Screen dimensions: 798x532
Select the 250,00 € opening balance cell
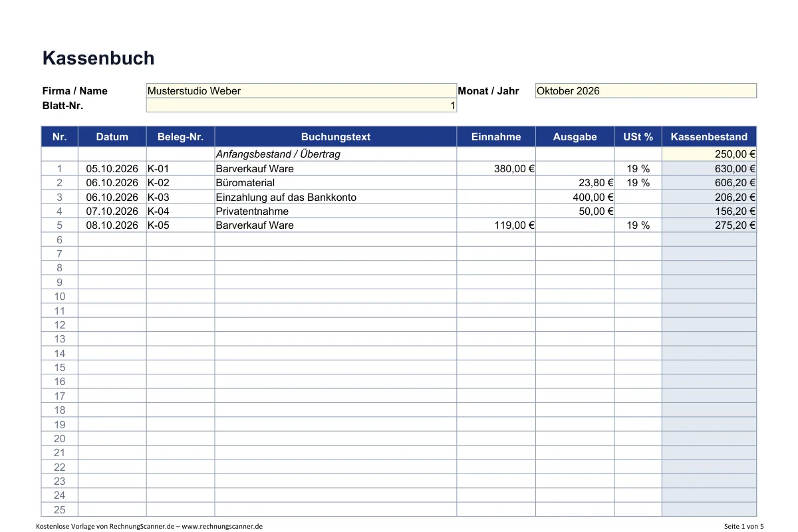tap(709, 154)
